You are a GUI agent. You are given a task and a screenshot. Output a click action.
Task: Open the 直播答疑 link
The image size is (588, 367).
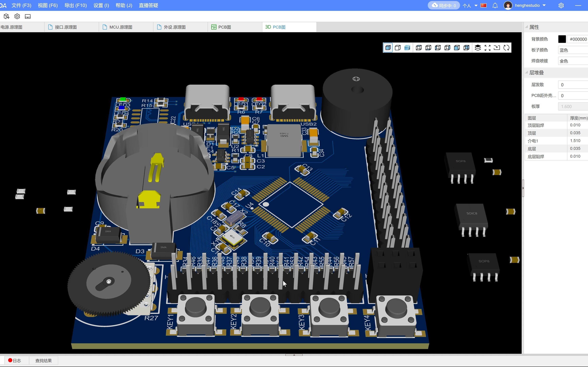149,5
